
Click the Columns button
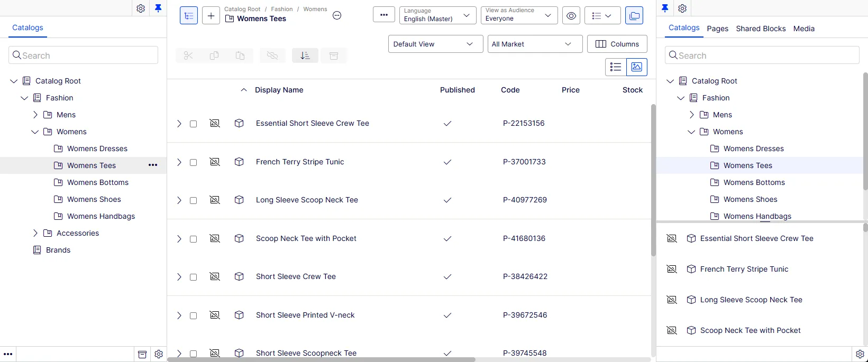tap(617, 44)
